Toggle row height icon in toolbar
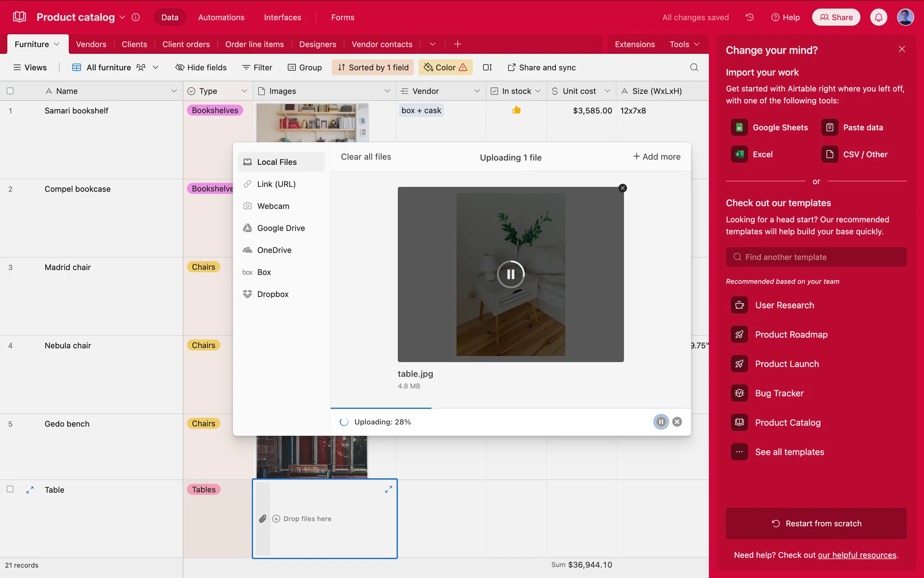Viewport: 924px width, 578px height. coord(487,67)
